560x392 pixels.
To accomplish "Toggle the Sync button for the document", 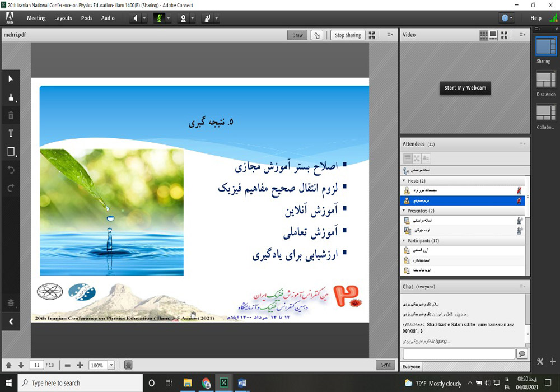I will tap(386, 365).
